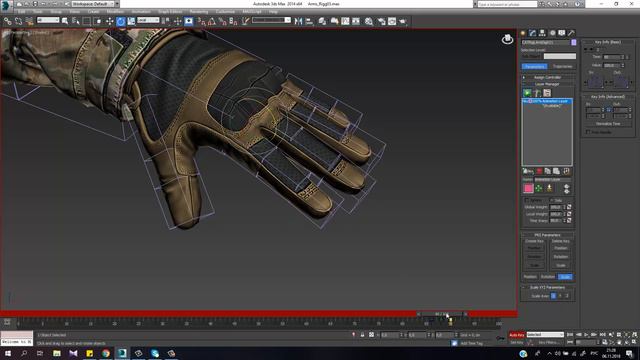Click the Key Filters button
The width and height of the screenshot is (640, 360).
click(x=548, y=342)
